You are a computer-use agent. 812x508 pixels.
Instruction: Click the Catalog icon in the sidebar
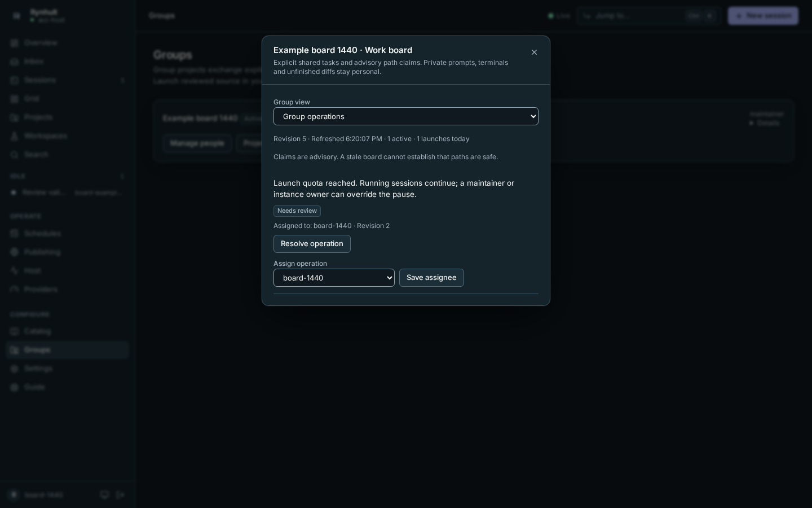point(15,331)
